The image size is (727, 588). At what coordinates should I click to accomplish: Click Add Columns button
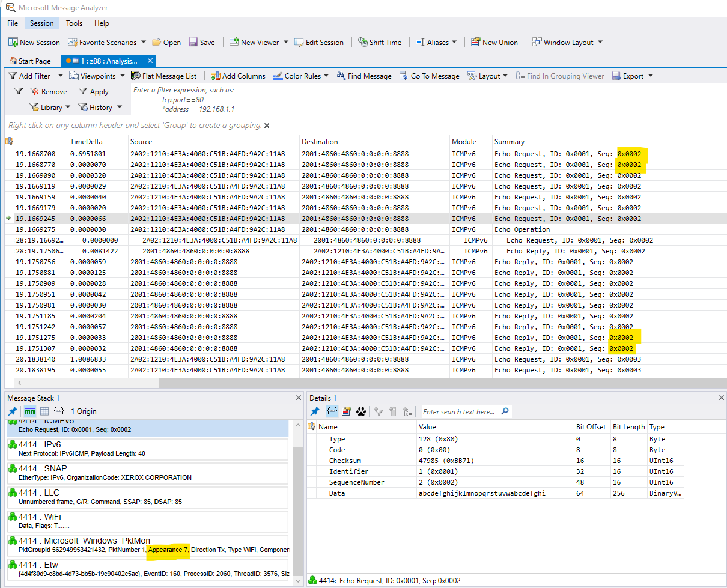point(238,76)
